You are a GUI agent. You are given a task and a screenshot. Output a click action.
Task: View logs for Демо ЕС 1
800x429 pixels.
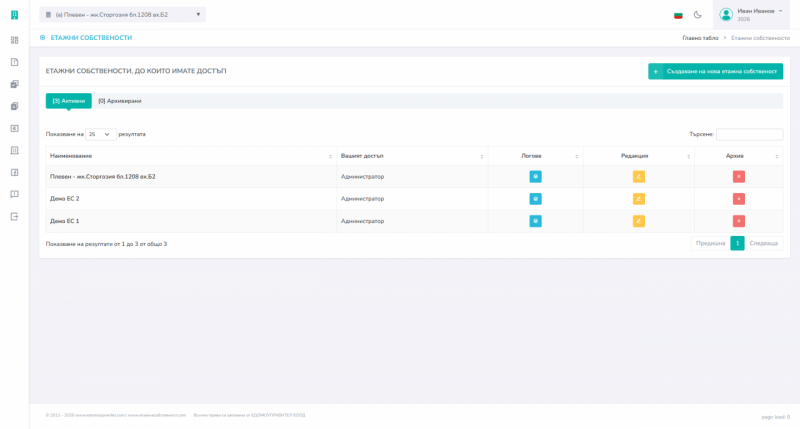(x=535, y=221)
